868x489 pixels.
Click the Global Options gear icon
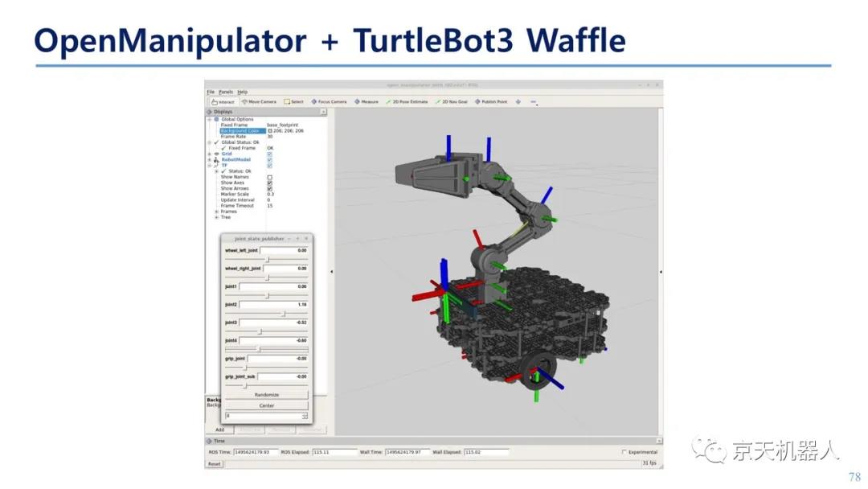(216, 119)
